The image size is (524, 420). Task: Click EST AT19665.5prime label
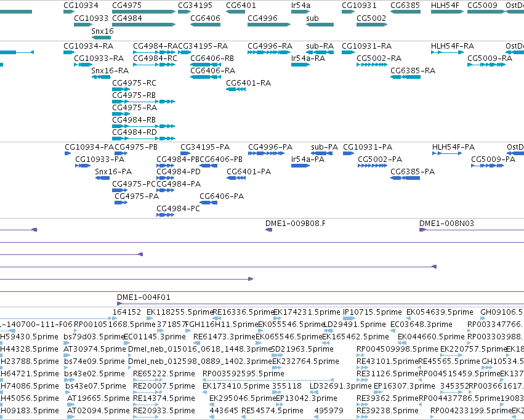99,398
